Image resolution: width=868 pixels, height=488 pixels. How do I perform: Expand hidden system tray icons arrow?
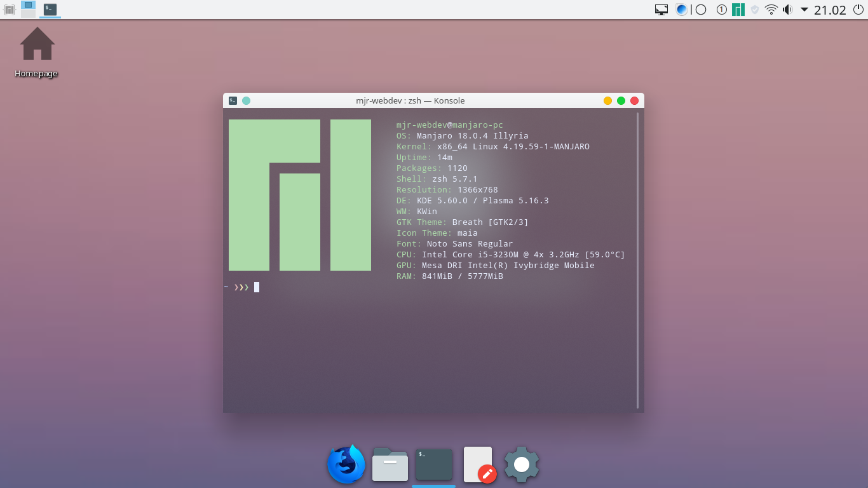pos(804,10)
